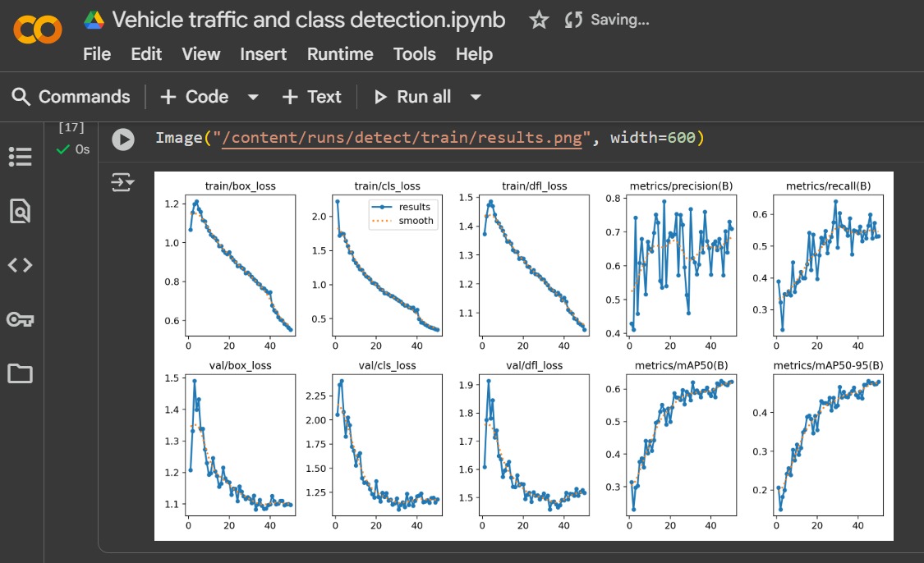924x563 pixels.
Task: Click the Saving... status text
Action: (620, 20)
